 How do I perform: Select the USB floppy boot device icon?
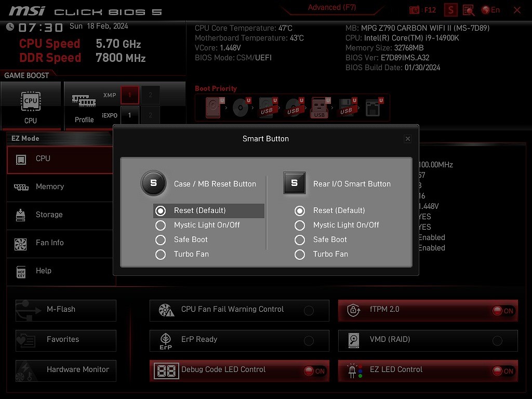pos(347,108)
